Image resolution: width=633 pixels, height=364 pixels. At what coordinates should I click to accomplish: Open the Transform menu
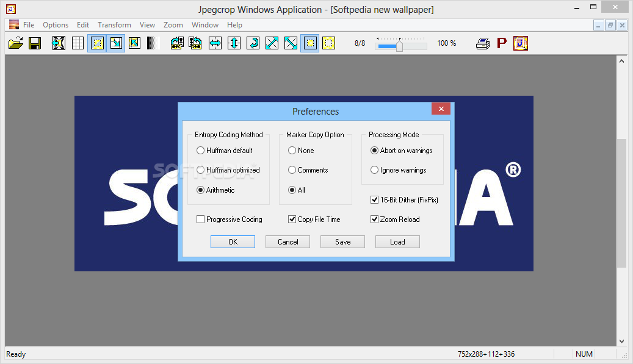[114, 24]
